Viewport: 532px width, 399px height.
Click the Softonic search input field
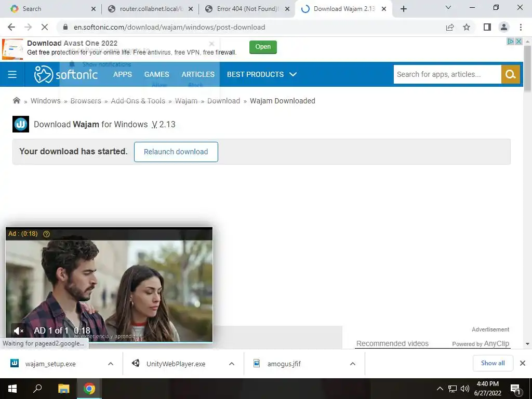tap(447, 74)
